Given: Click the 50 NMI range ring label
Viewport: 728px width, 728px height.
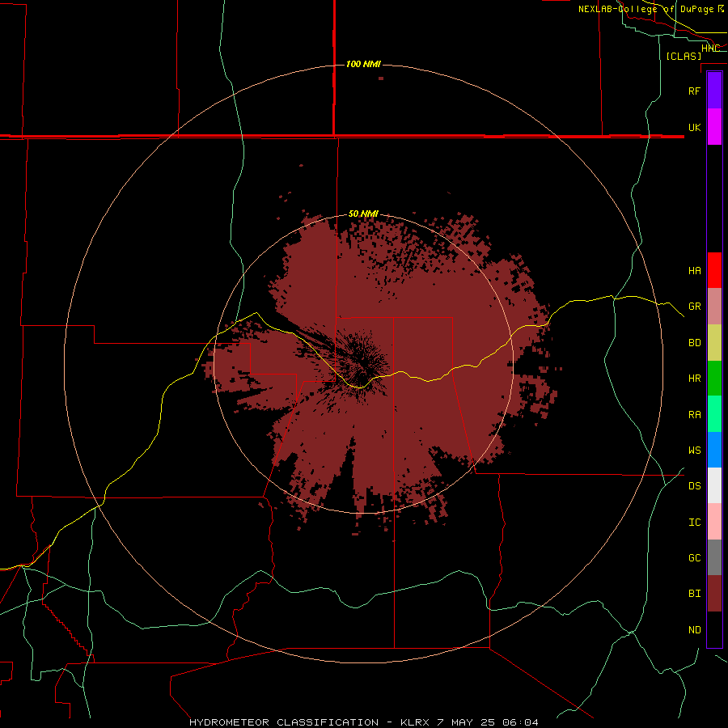Looking at the screenshot, I should [x=363, y=214].
